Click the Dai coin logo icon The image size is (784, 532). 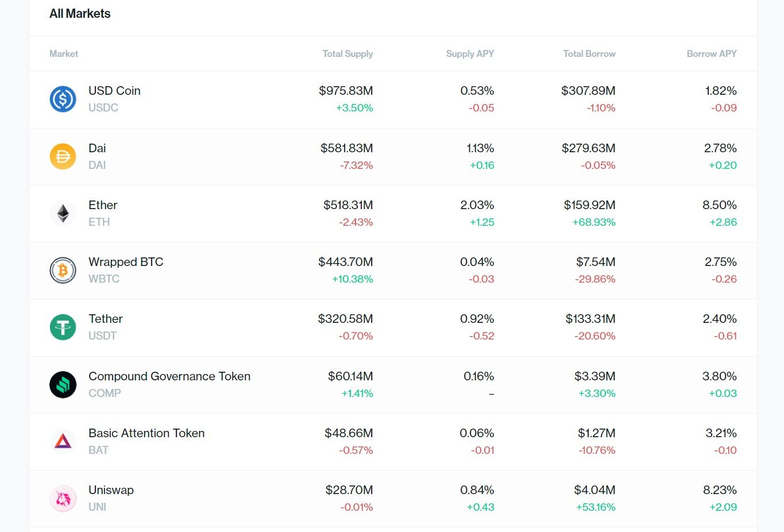click(63, 156)
